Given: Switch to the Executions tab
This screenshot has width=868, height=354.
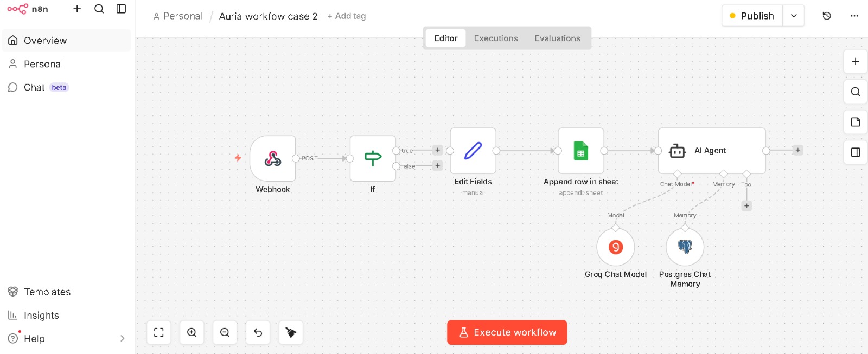Looking at the screenshot, I should (496, 38).
